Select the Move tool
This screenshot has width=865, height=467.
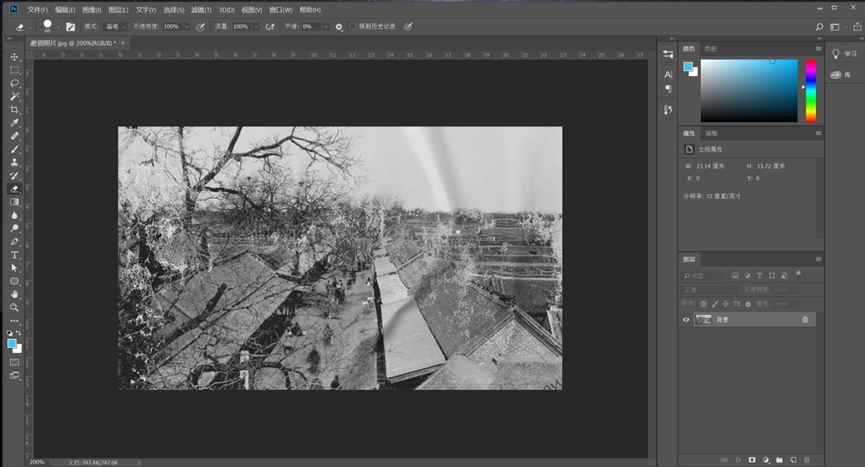click(14, 57)
